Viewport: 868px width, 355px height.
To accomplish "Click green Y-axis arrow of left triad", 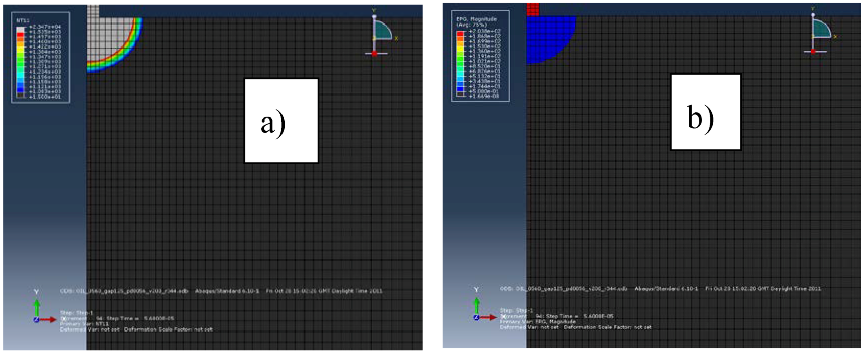I will (37, 306).
